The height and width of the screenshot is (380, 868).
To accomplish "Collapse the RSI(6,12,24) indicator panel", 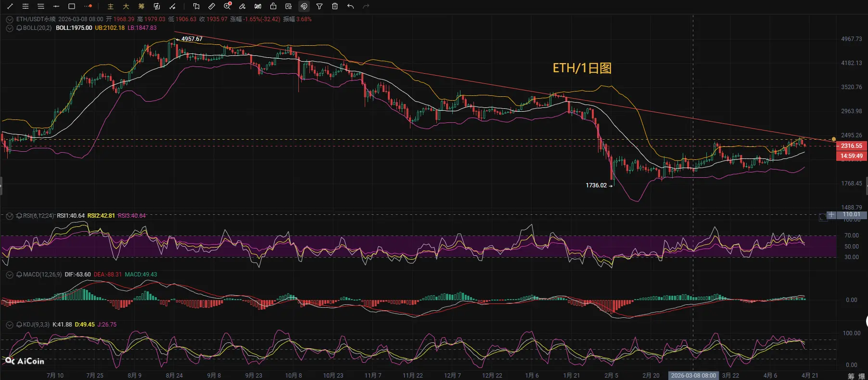I will pyautogui.click(x=9, y=216).
